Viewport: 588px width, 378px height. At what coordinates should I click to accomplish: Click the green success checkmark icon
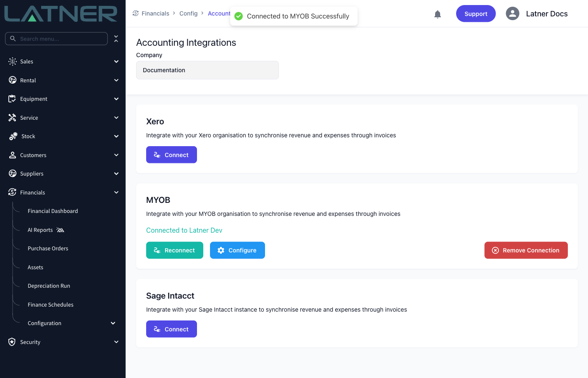(239, 16)
